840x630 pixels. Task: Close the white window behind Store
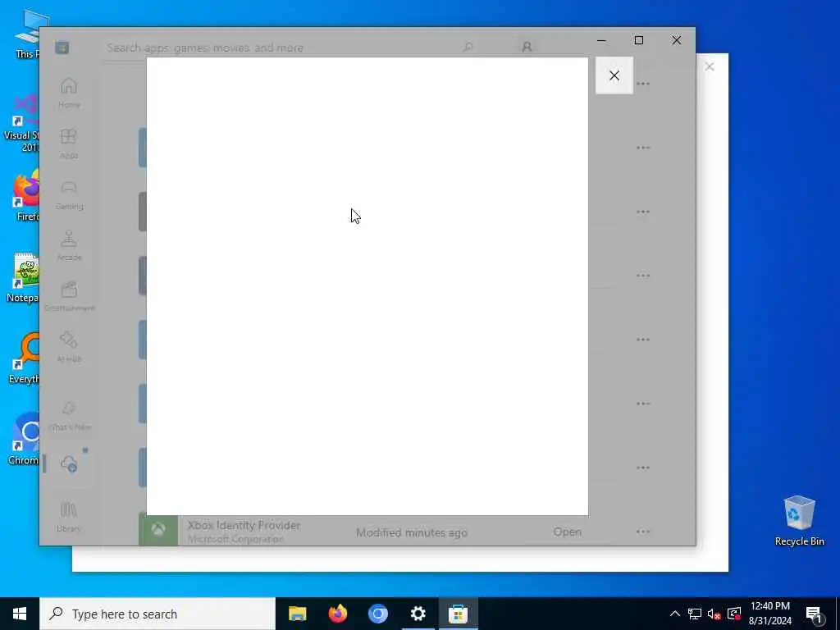(x=710, y=67)
